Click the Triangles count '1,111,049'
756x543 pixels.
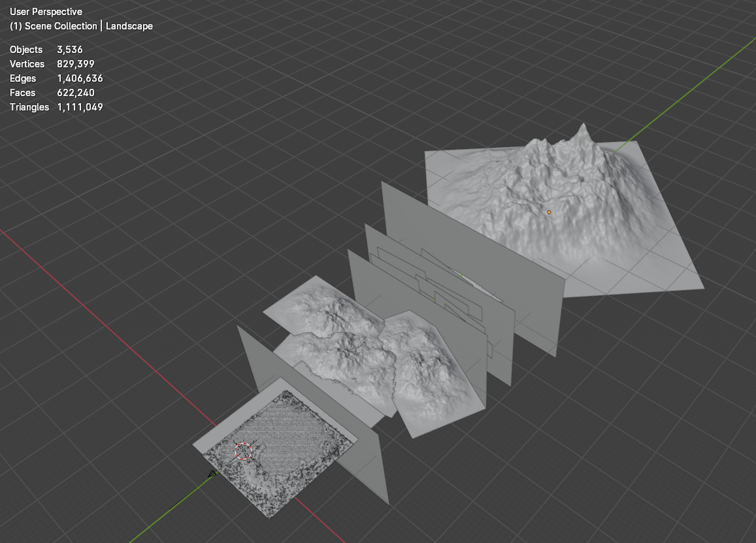tap(80, 107)
